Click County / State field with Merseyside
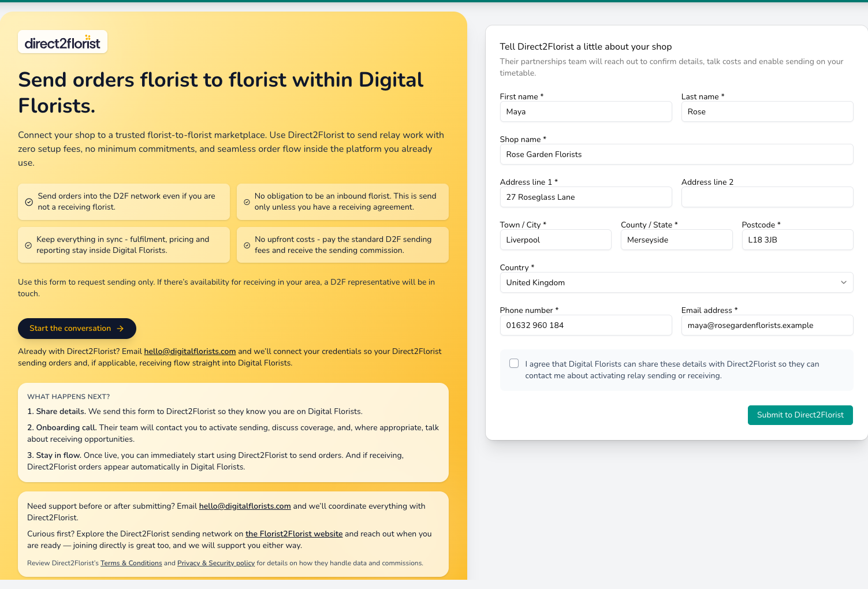This screenshot has width=868, height=589. (x=676, y=240)
